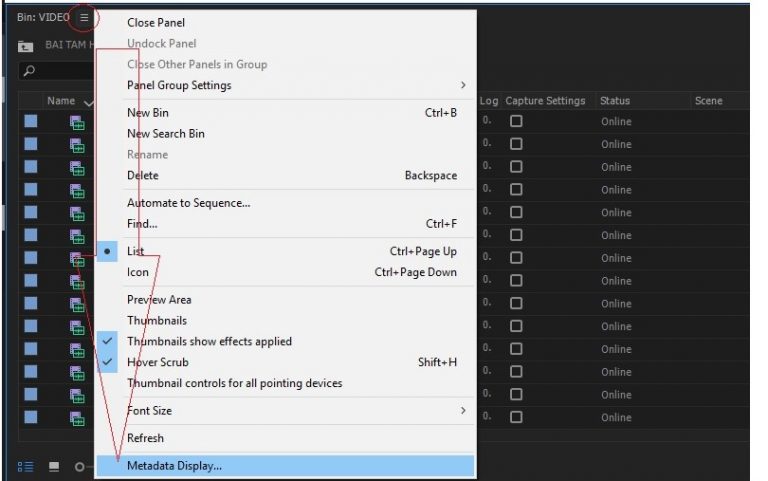This screenshot has width=768, height=481.
Task: Click the parent folder navigation icon
Action: click(x=25, y=46)
